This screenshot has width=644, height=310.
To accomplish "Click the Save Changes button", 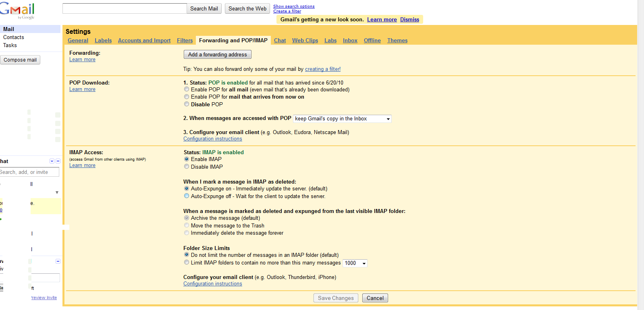I will coord(336,298).
